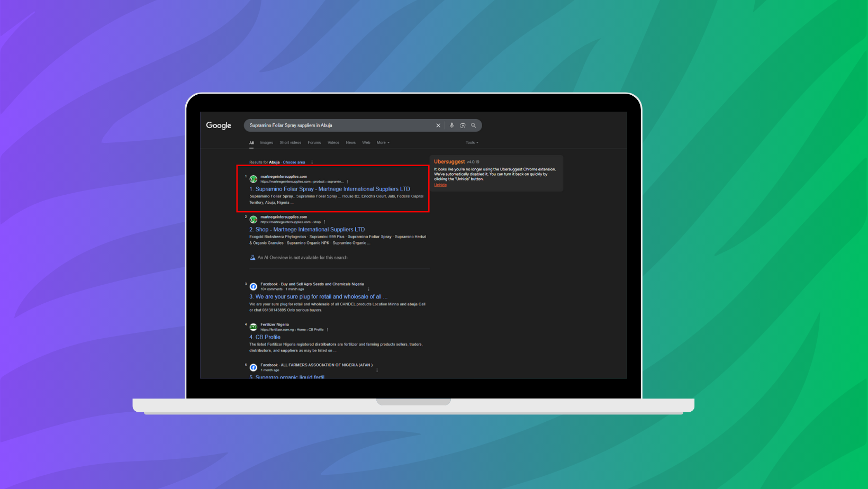Open 'We are your sure plug' result

pos(319,297)
